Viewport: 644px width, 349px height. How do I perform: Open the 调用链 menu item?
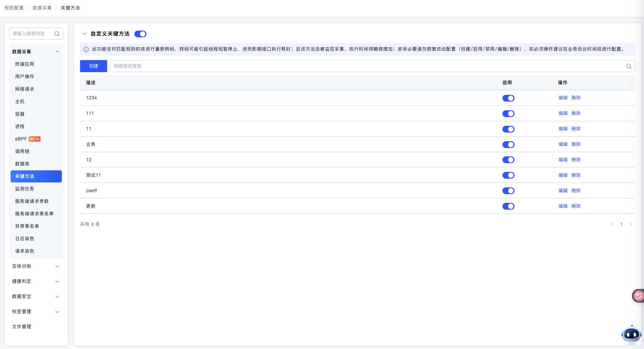point(22,151)
